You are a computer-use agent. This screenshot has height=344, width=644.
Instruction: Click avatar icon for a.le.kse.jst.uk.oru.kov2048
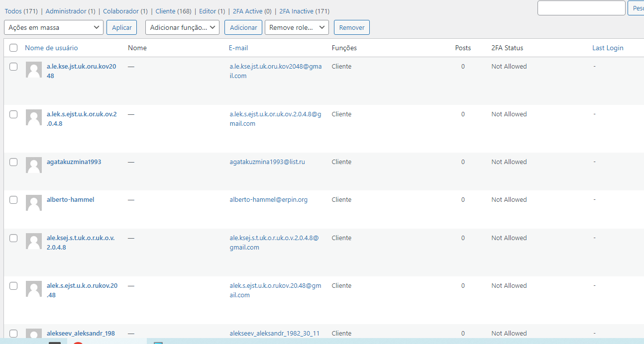coord(34,70)
